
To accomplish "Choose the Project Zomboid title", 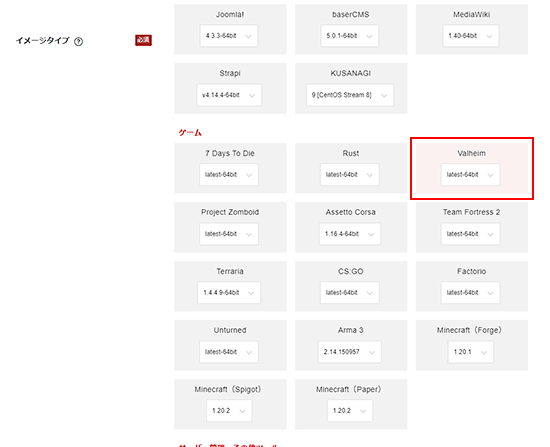I will click(x=230, y=212).
